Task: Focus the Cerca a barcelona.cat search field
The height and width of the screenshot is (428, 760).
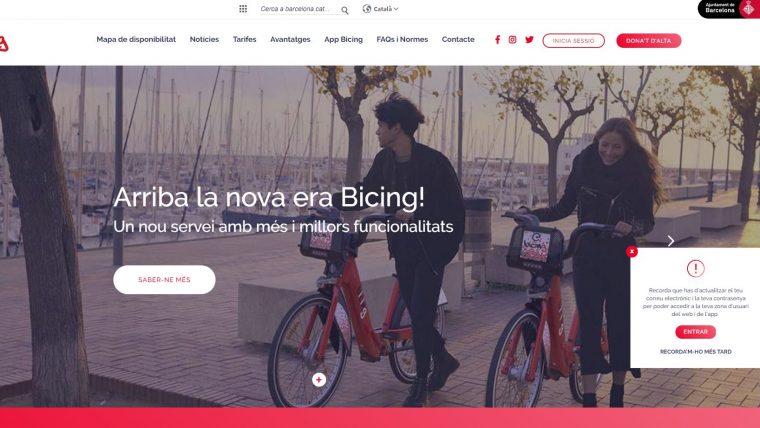Action: click(299, 9)
